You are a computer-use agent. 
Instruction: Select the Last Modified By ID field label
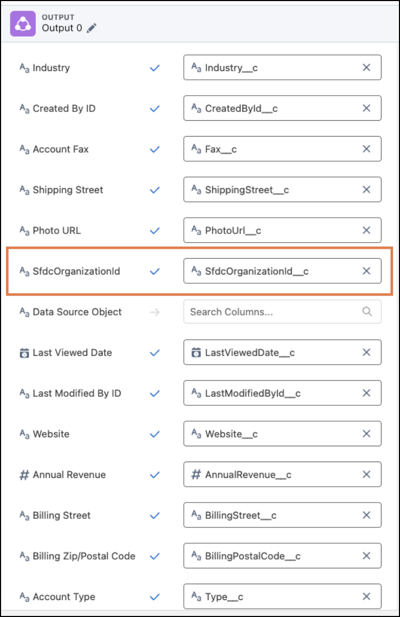(x=77, y=393)
